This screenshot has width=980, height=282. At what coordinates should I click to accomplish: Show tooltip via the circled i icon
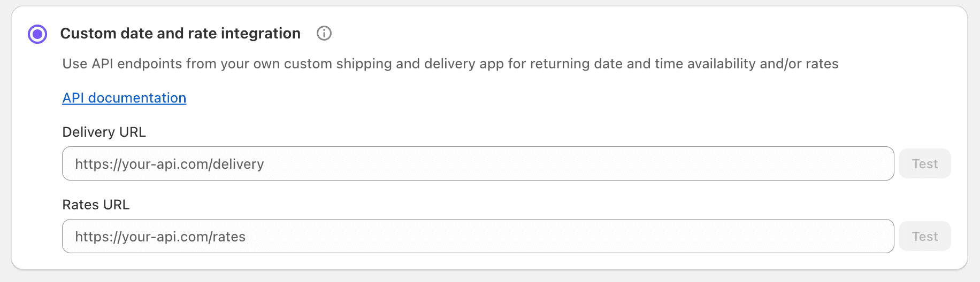click(324, 34)
